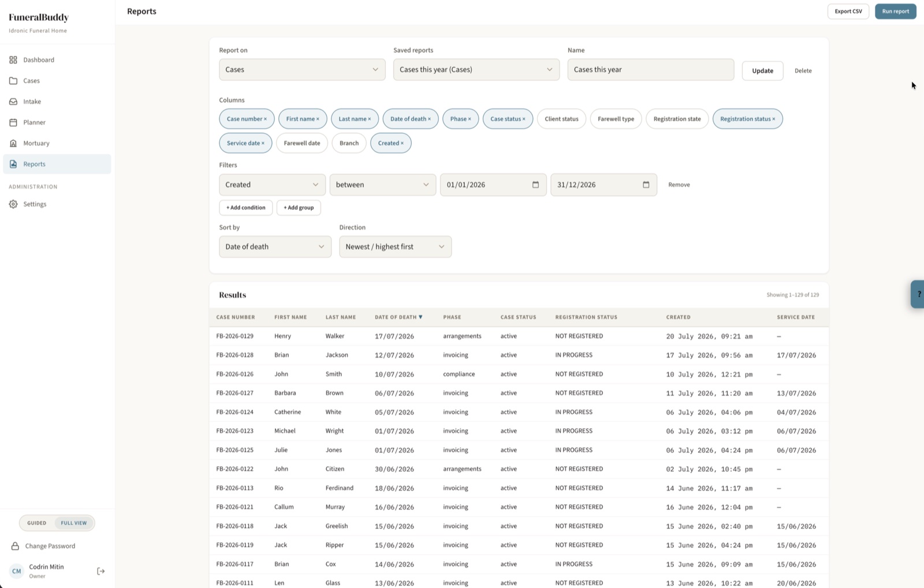
Task: Click the Change Password link
Action: click(50, 546)
